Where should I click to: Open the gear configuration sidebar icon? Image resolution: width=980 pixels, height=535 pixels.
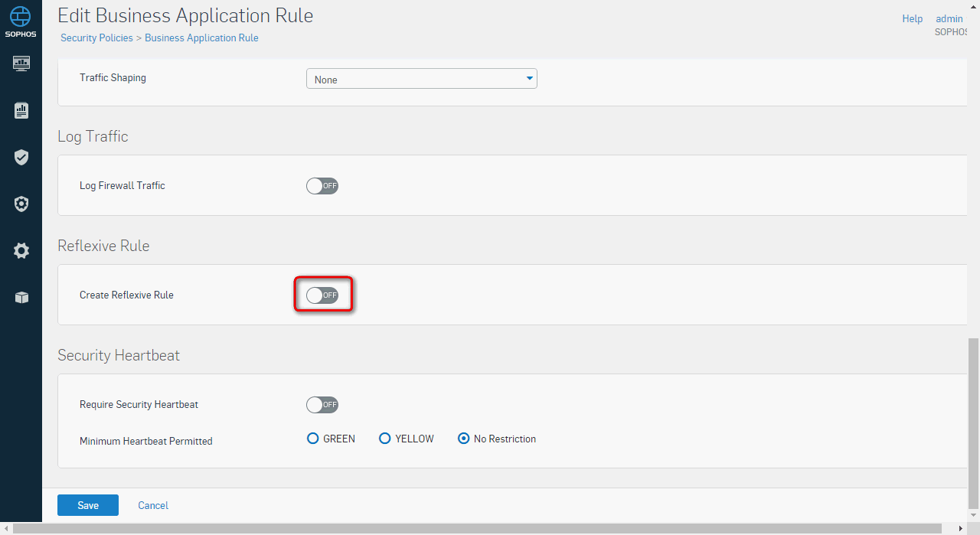point(21,251)
